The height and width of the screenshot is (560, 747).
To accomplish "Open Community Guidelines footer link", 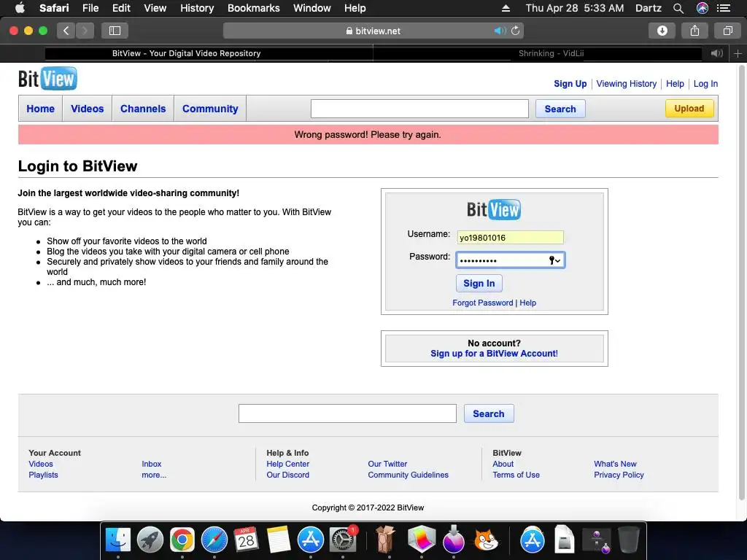I will pos(408,475).
